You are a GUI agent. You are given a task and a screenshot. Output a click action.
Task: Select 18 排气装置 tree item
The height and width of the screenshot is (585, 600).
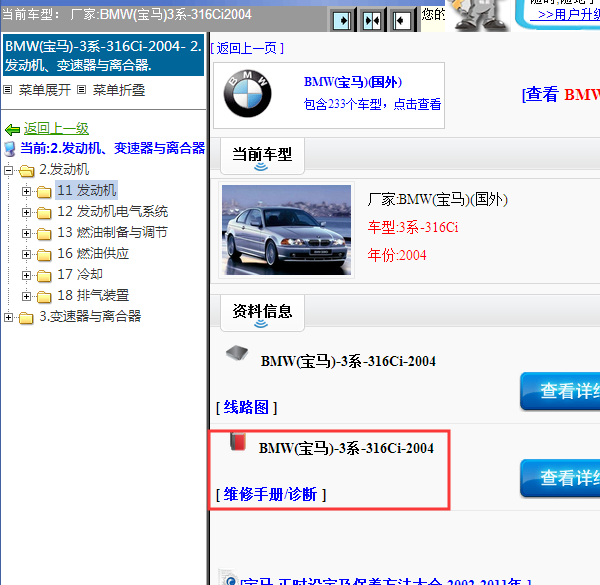coord(93,296)
